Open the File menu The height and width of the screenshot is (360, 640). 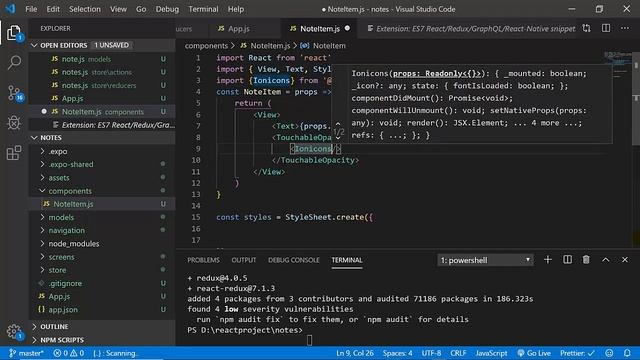(x=31, y=9)
